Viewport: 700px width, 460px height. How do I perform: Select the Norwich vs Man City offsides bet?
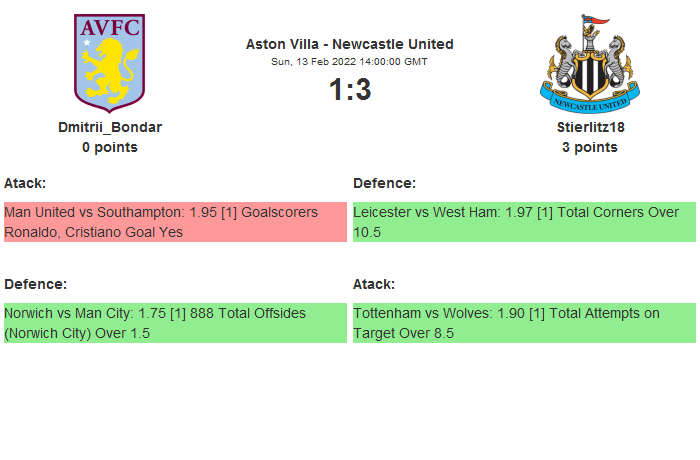tap(175, 323)
